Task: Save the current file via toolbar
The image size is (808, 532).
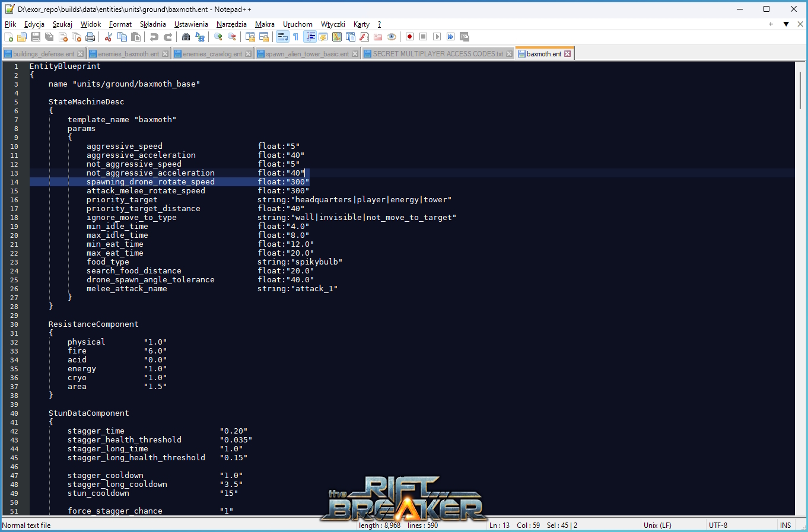Action: point(36,37)
